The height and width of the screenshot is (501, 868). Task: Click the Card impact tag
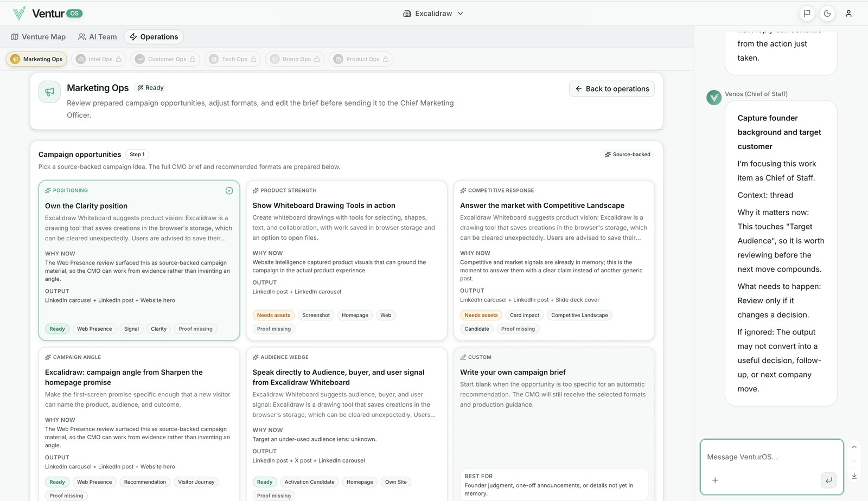tap(525, 316)
